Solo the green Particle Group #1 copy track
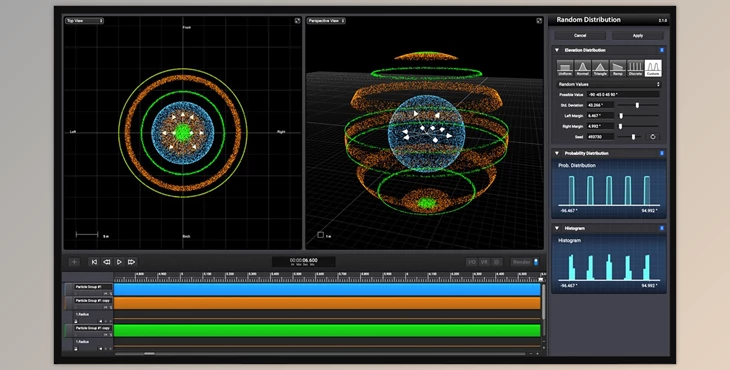 [x=111, y=335]
